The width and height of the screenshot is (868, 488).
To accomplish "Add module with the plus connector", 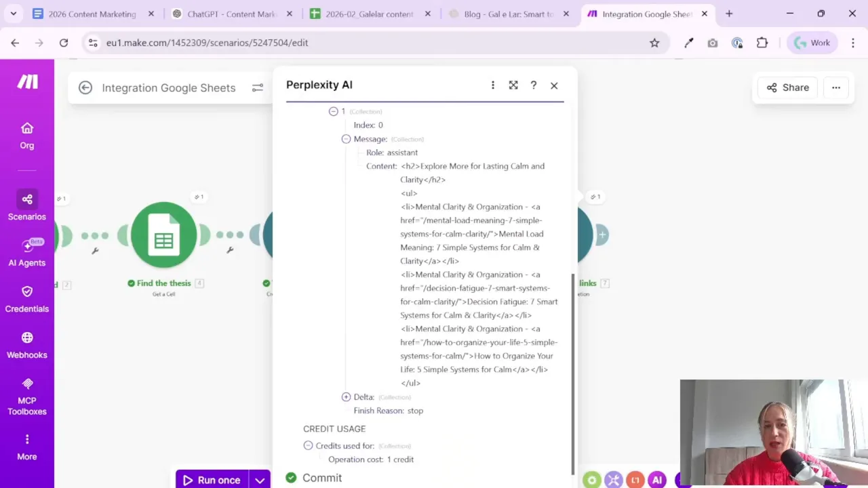I will (601, 235).
